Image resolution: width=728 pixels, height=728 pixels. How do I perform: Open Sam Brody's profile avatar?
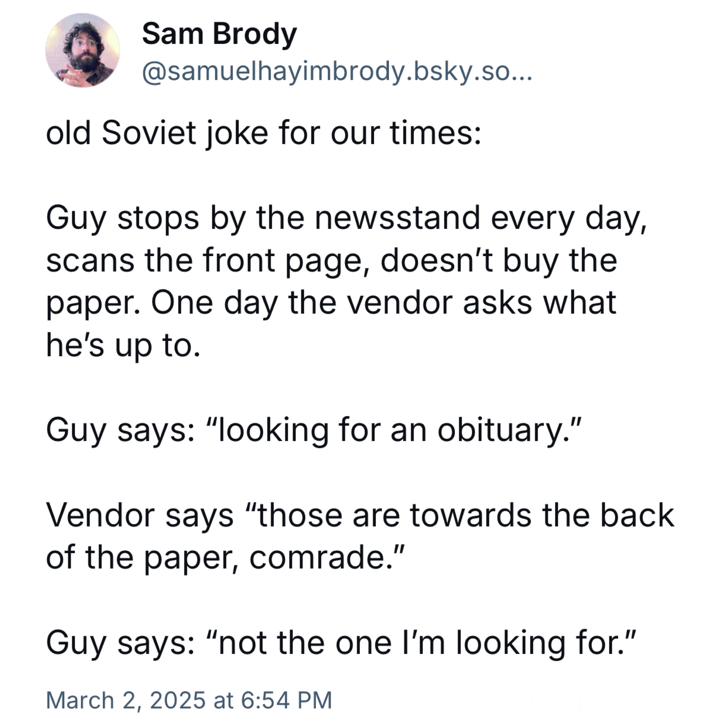(83, 50)
